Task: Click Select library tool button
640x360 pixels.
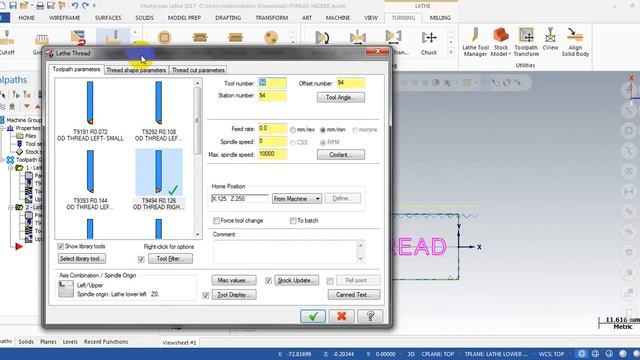Action: (82, 259)
